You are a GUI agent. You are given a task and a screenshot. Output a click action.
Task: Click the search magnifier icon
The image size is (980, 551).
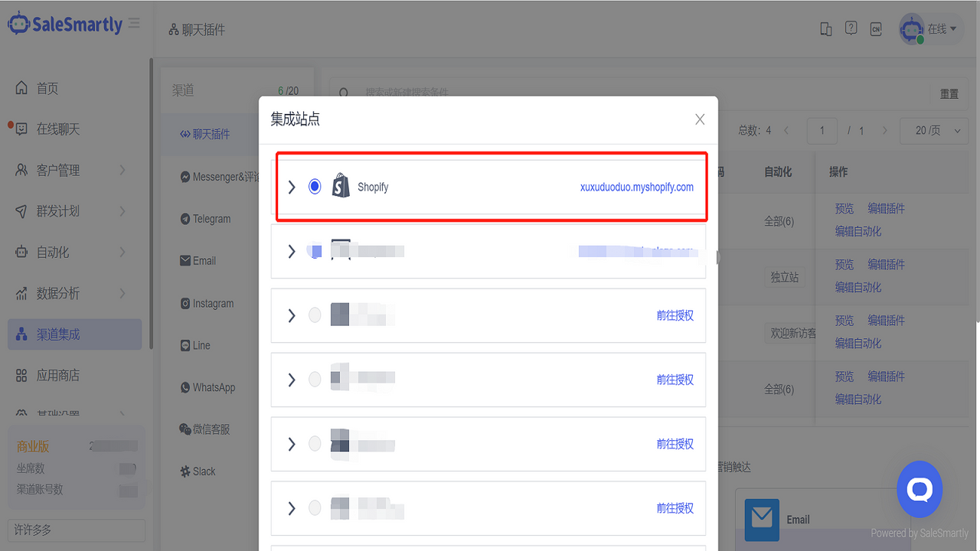pos(345,93)
